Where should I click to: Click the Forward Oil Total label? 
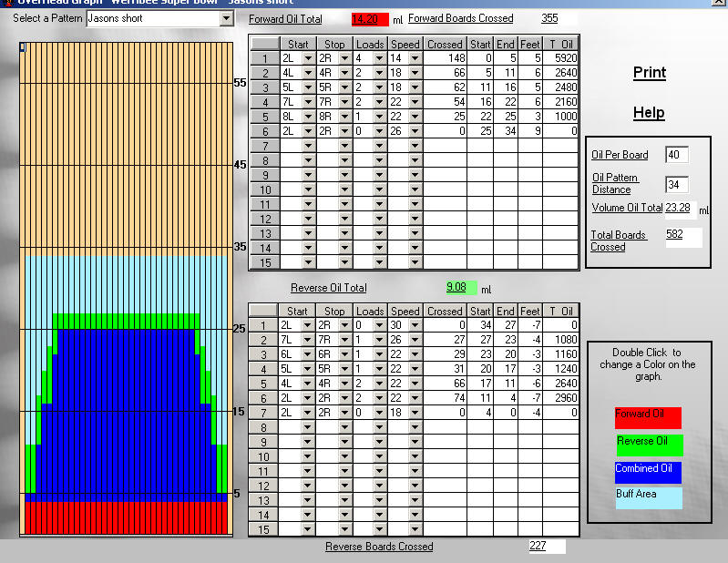[285, 19]
